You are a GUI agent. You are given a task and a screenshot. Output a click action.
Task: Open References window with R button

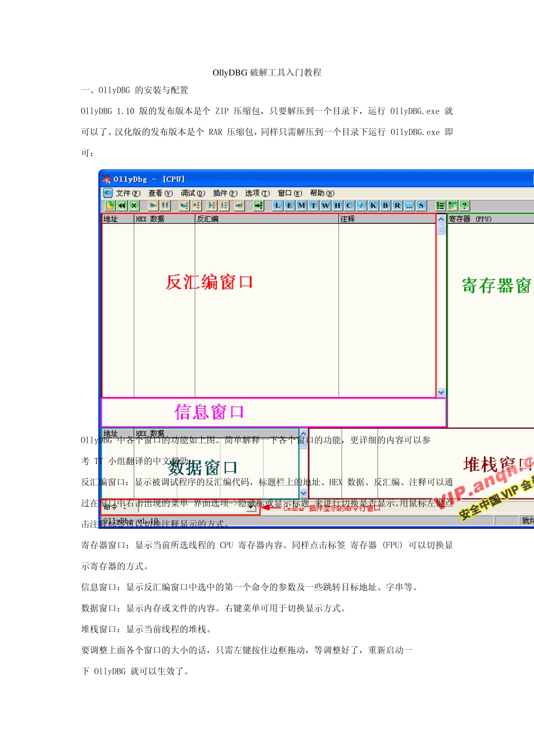tap(397, 205)
